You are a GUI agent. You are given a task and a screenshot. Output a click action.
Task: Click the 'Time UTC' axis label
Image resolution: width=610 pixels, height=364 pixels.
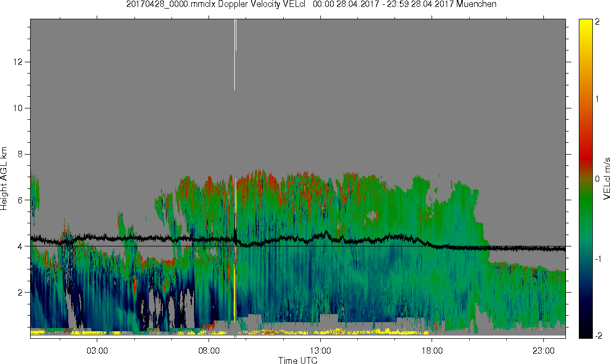298,360
